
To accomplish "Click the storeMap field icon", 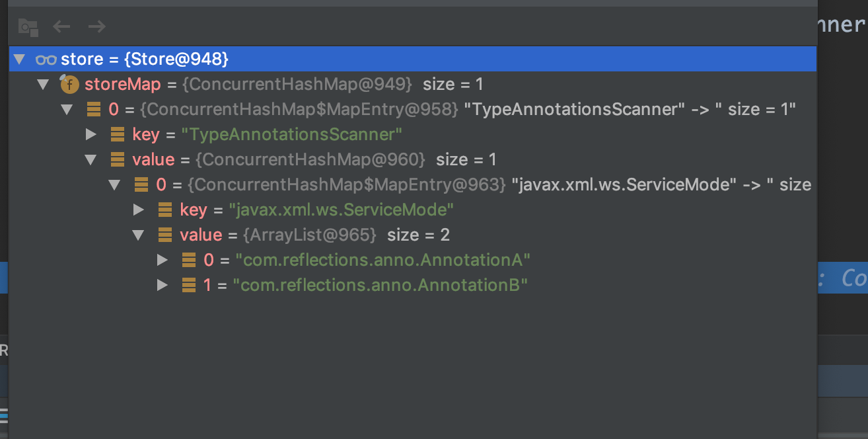I will [x=69, y=85].
